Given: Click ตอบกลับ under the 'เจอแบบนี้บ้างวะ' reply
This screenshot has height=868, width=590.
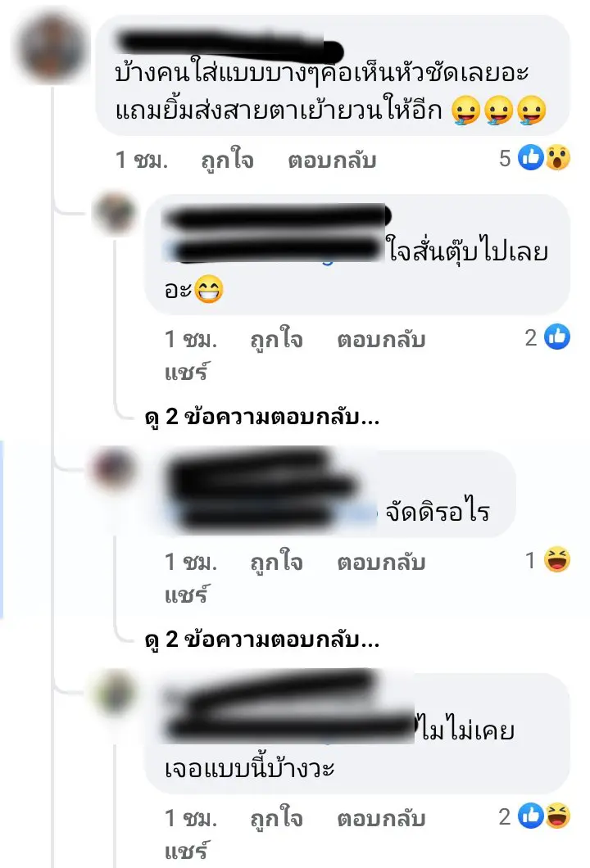Looking at the screenshot, I should [x=381, y=819].
